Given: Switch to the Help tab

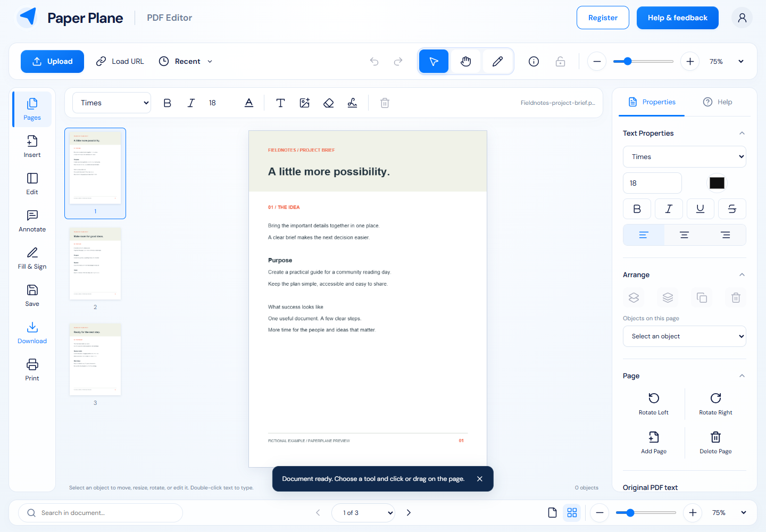Looking at the screenshot, I should coord(718,102).
